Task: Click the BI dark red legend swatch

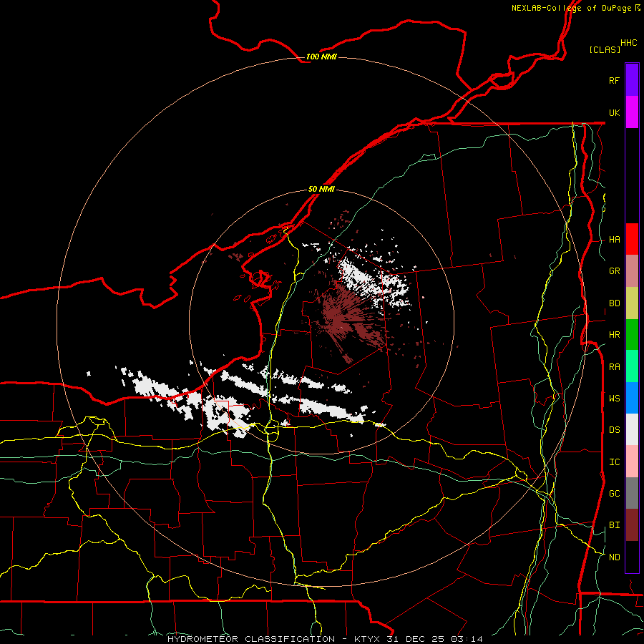Action: (x=632, y=525)
